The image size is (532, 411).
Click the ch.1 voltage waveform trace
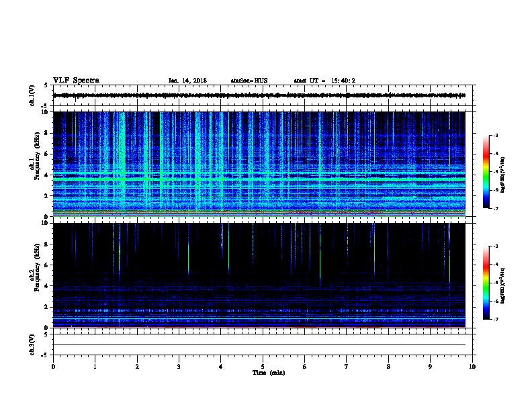(259, 95)
